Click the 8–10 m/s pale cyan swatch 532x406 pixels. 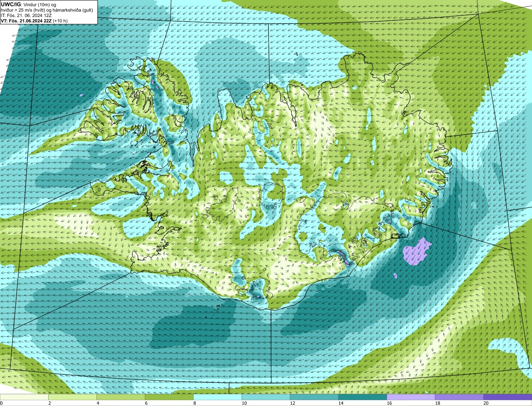219,397
